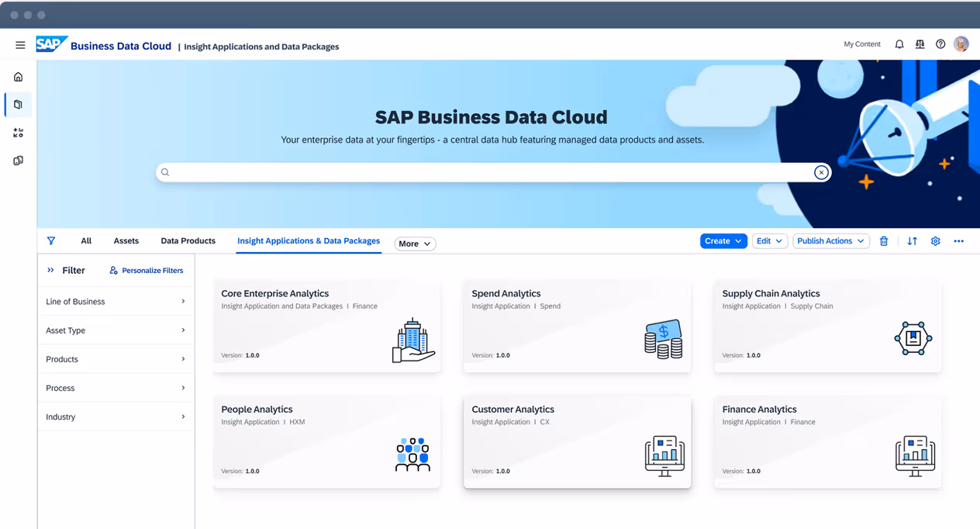The height and width of the screenshot is (529, 980).
Task: Open the bottom sidebar copy icon
Action: 19,161
